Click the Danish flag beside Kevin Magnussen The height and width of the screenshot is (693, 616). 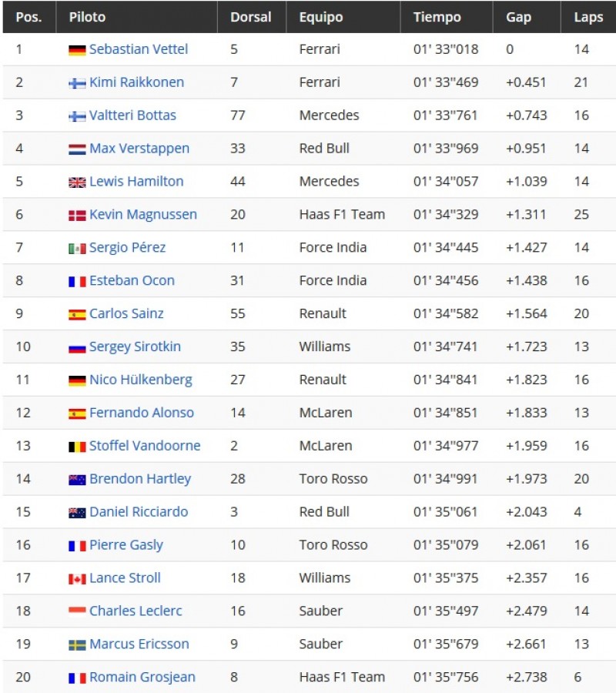(77, 216)
